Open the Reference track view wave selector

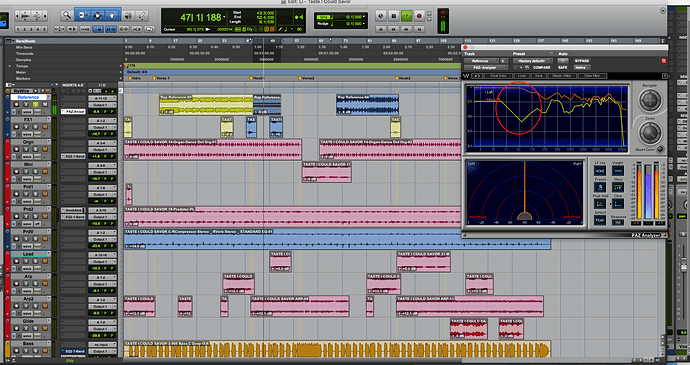click(27, 112)
